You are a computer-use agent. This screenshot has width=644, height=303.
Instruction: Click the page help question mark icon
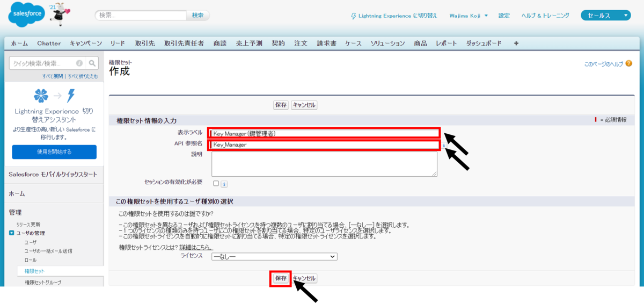tap(628, 63)
